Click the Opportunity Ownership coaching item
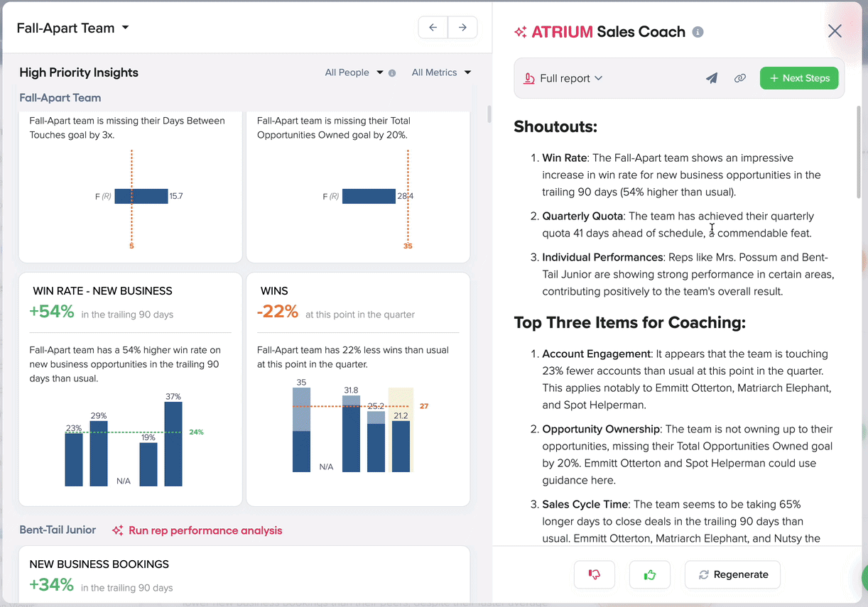This screenshot has width=868, height=607. [x=687, y=454]
